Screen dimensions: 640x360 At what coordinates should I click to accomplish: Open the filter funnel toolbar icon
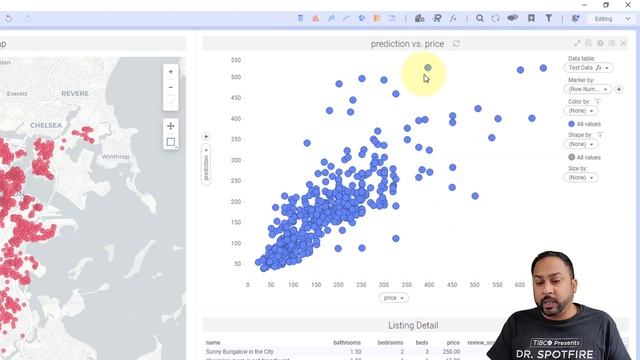click(549, 18)
